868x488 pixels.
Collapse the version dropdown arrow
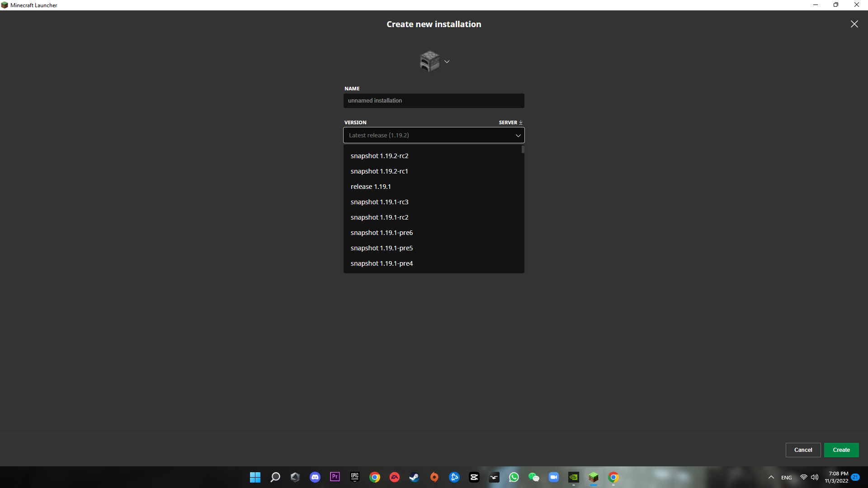pyautogui.click(x=518, y=136)
